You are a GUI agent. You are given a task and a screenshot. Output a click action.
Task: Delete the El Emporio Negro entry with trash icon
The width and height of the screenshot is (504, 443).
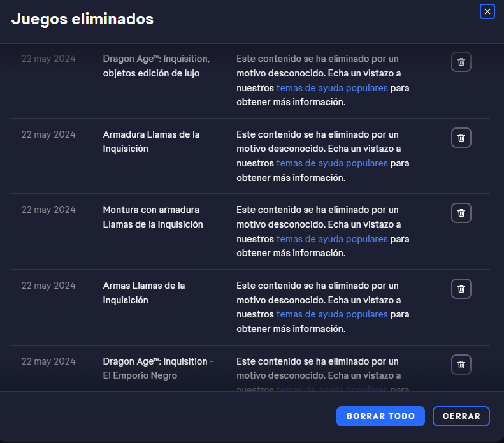[x=461, y=365]
